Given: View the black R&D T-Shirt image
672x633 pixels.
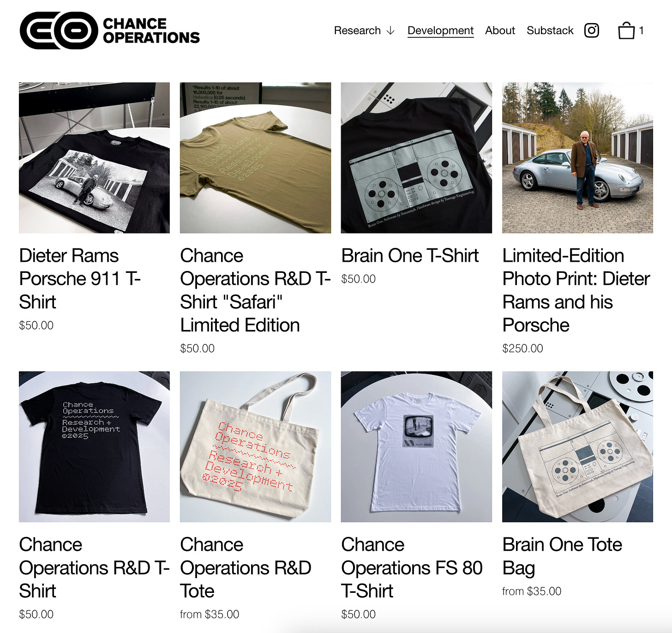Looking at the screenshot, I should click(x=94, y=446).
